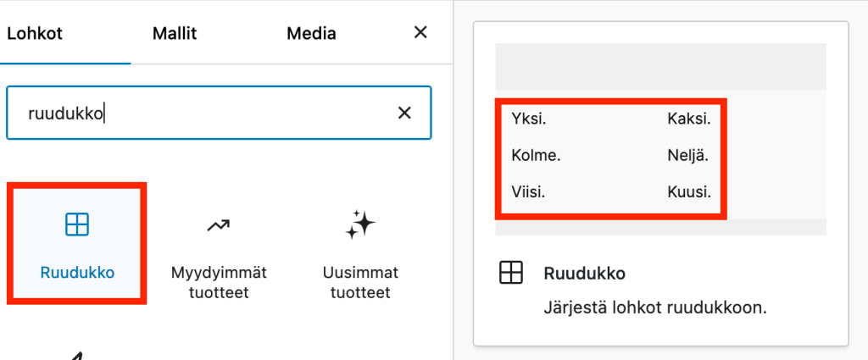
Task: Click the description 'Järjestä lohkot ruudukkoon.'
Action: tap(655, 308)
